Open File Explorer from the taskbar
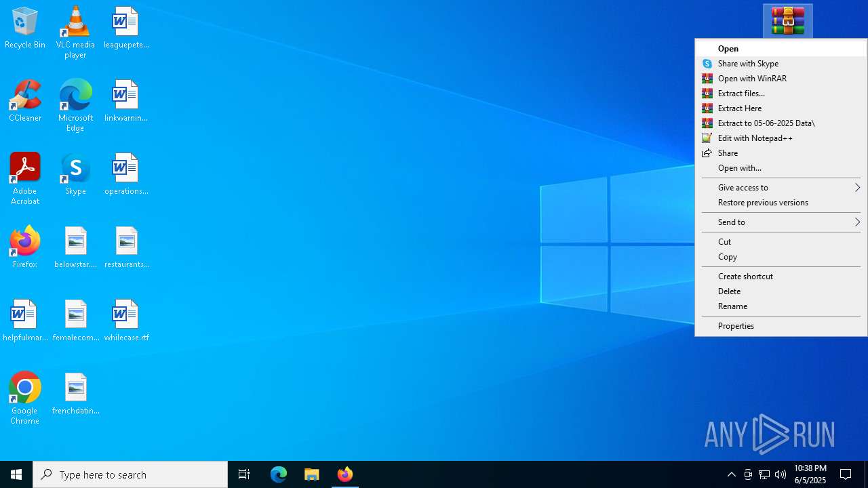This screenshot has width=868, height=488. [x=312, y=474]
